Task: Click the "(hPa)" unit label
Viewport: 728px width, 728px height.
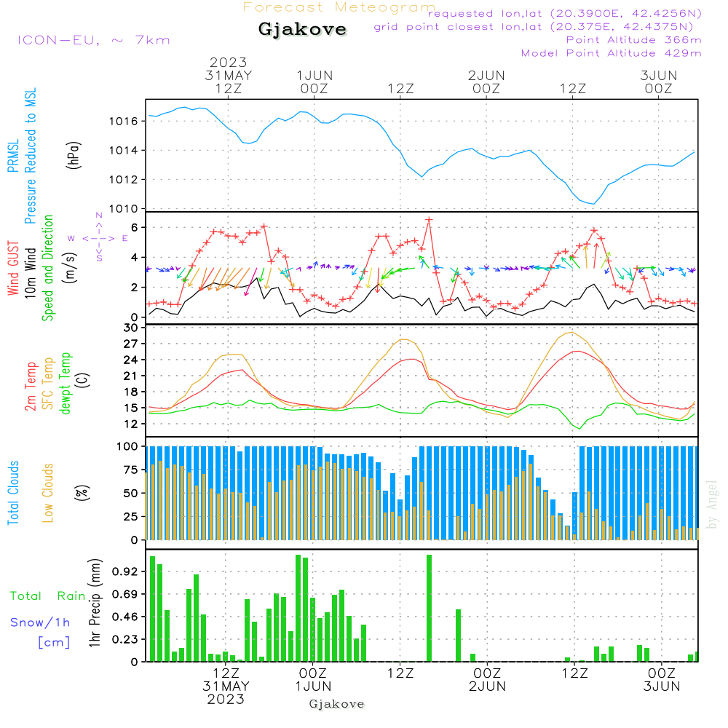Action: [74, 155]
